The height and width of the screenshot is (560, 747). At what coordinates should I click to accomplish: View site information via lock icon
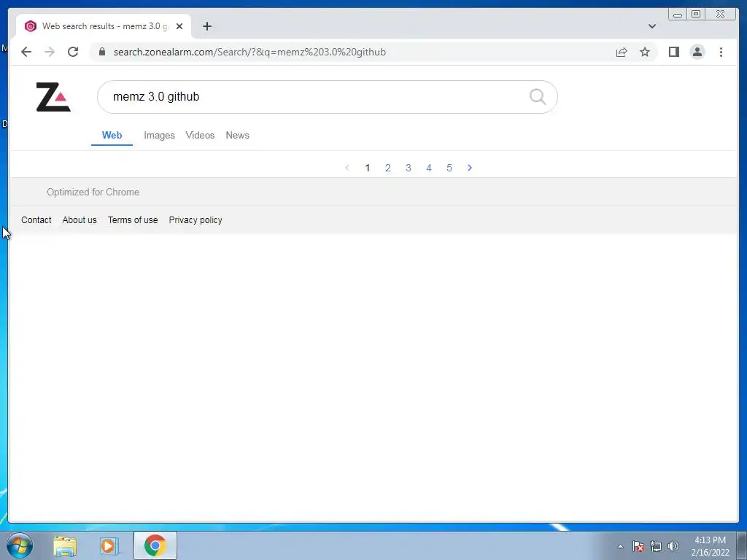pos(102,52)
